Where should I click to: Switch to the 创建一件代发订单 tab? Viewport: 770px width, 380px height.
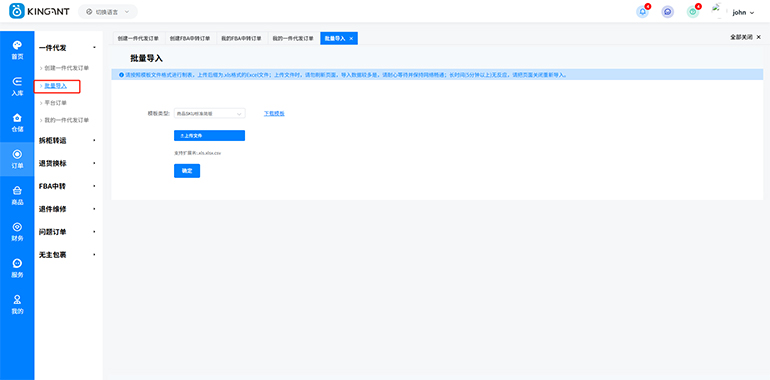coord(138,38)
